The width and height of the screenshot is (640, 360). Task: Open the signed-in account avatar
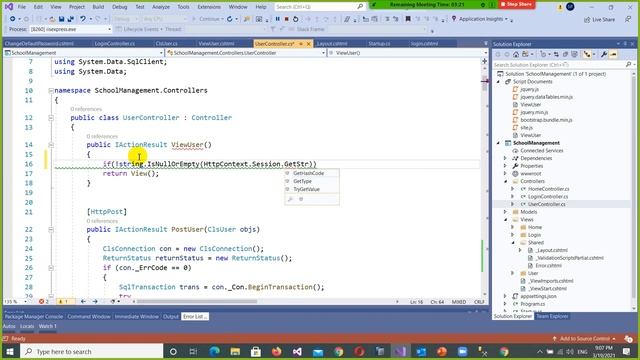(570, 7)
